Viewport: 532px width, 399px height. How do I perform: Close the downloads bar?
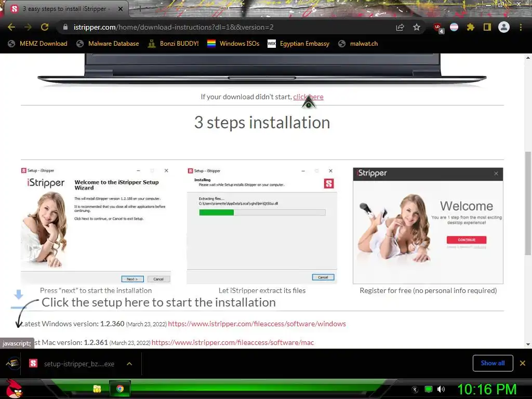pos(523,363)
